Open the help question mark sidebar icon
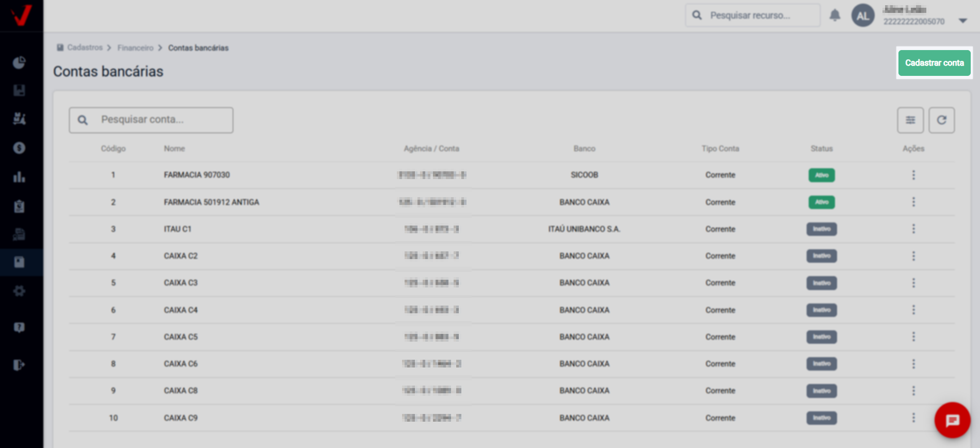Screen dimensions: 980x448 tap(19, 328)
